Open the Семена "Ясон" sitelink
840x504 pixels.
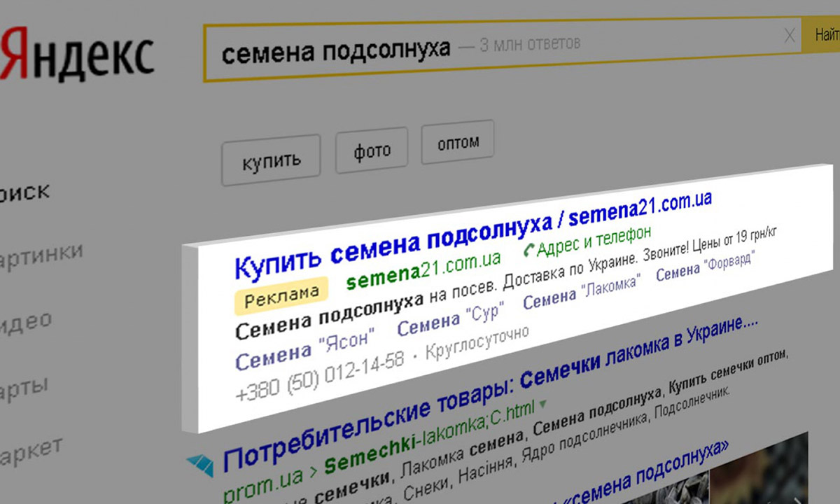pyautogui.click(x=305, y=348)
